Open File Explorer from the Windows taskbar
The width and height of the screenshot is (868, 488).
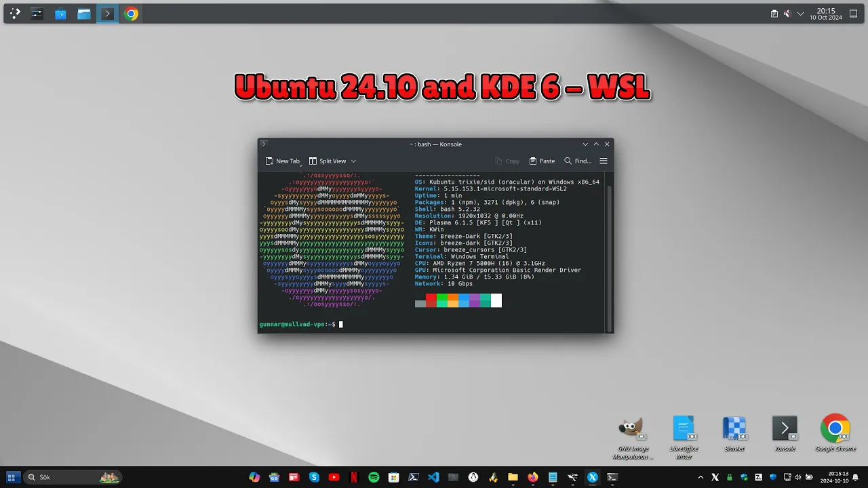(513, 477)
